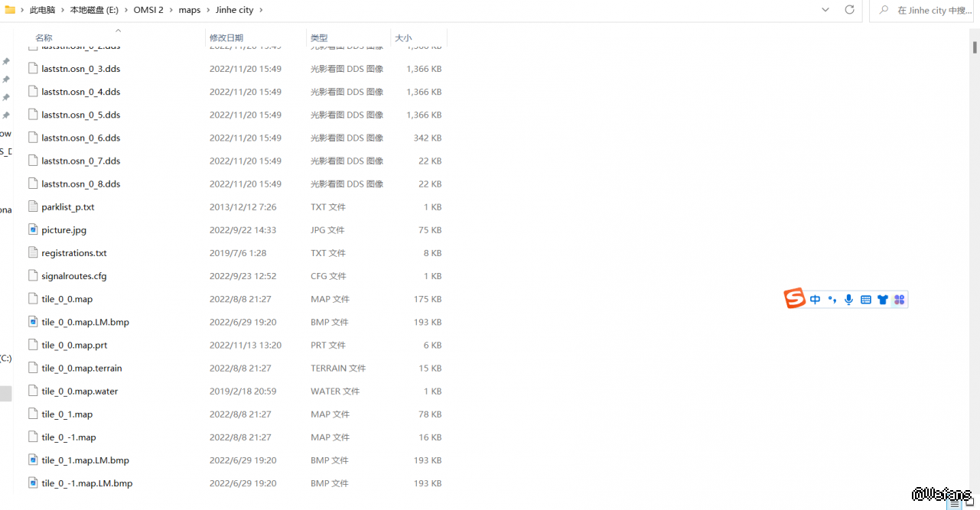
Task: Select laststn.osn_0_6.dds file icon
Action: coord(33,138)
